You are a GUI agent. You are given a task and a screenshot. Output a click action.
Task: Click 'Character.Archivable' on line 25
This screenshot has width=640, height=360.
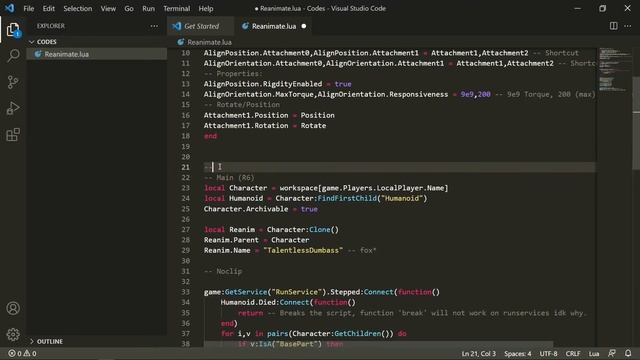pyautogui.click(x=246, y=209)
